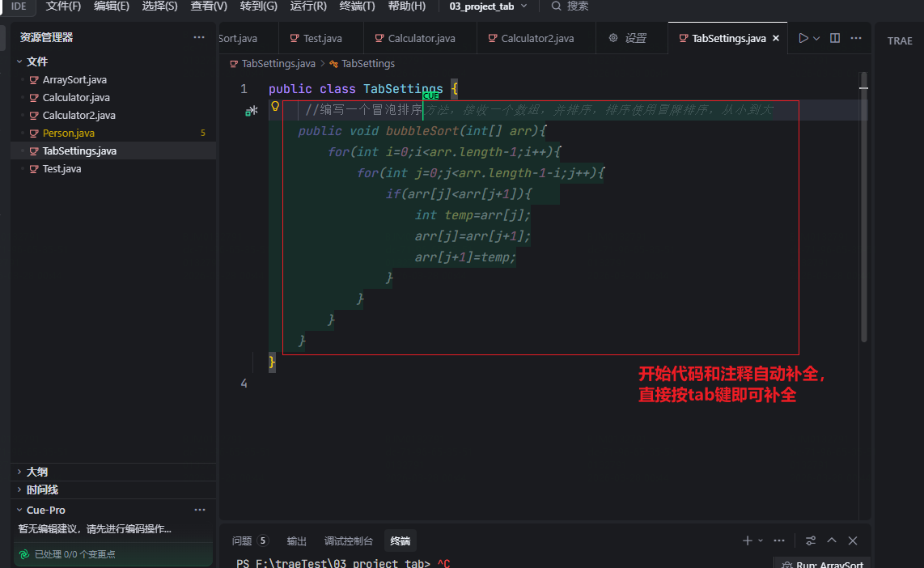Click the Person.java warning count 5

203,134
